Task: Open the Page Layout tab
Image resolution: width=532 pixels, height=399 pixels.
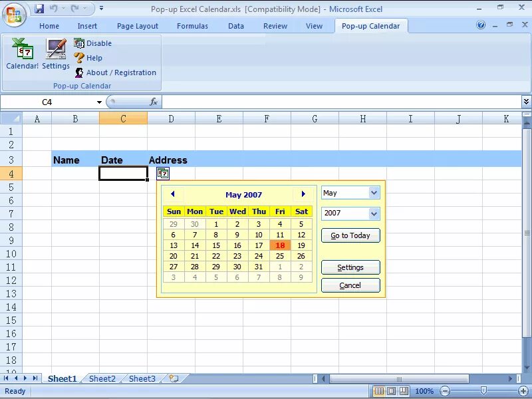Action: 138,26
